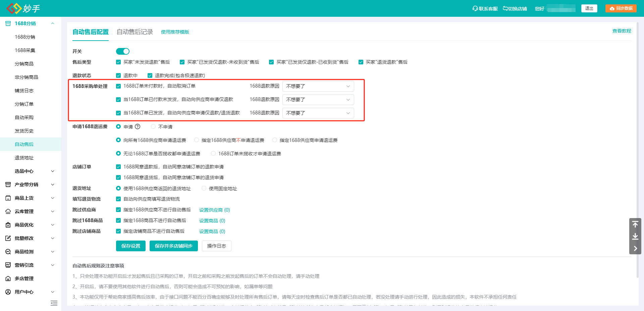
Task: Open 退货地址 in the sidebar
Action: [x=24, y=158]
